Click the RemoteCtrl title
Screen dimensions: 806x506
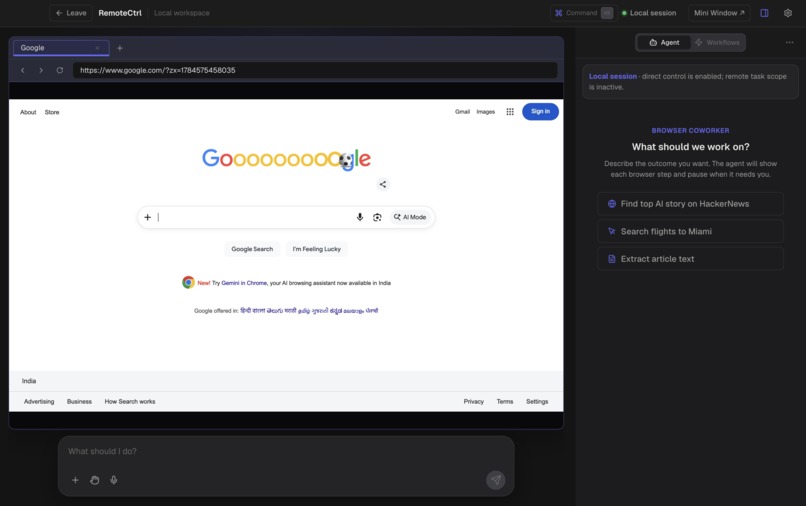tap(120, 13)
